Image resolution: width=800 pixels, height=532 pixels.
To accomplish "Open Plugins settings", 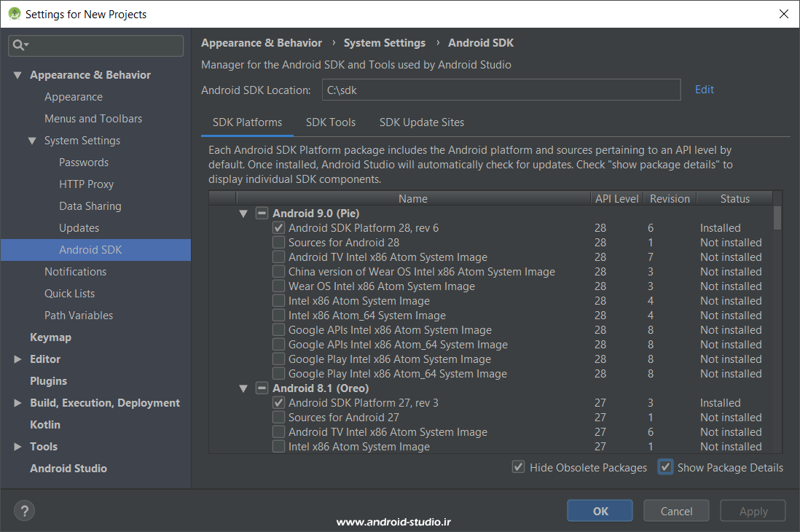I will (49, 381).
